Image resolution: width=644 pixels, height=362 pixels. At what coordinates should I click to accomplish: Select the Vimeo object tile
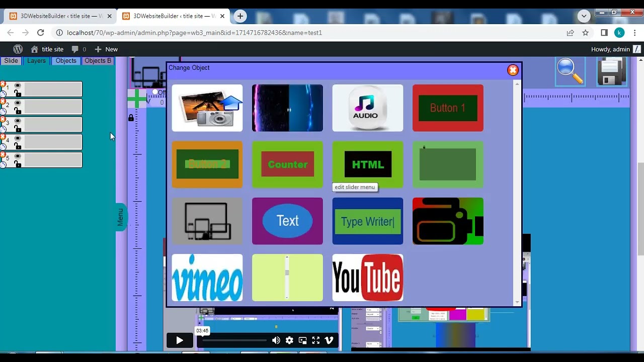[x=207, y=278]
